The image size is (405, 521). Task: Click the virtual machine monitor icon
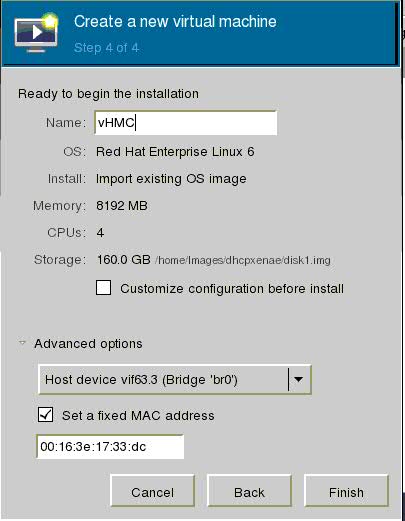pos(36,33)
